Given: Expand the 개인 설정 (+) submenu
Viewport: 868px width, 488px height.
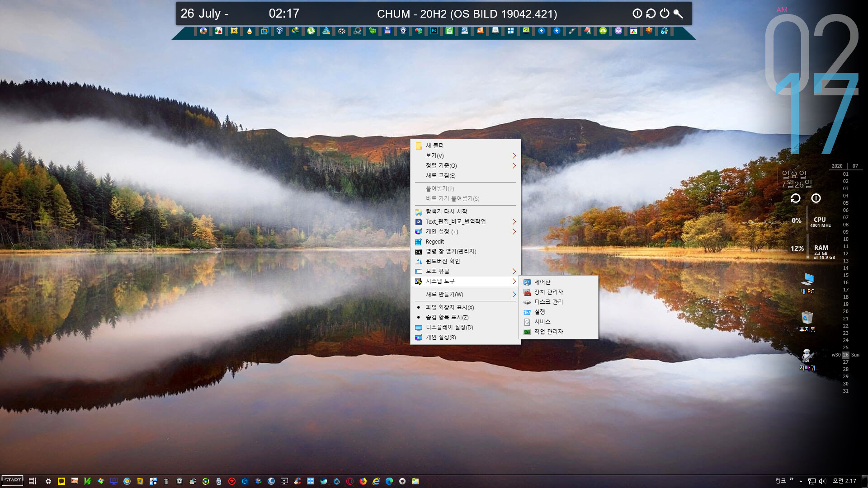Looking at the screenshot, I should coord(465,231).
